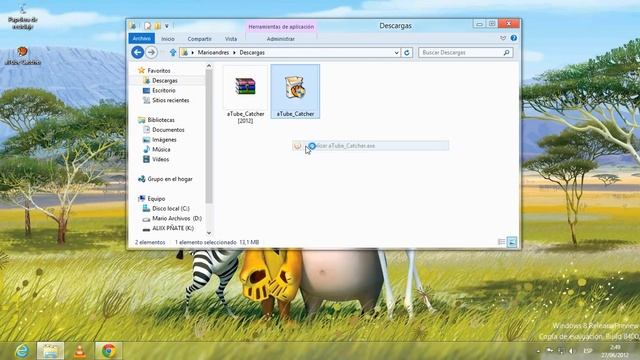Screen dimensions: 640x360
Task: Click the Herramientas de aplicación contextual tab
Action: coord(281,27)
